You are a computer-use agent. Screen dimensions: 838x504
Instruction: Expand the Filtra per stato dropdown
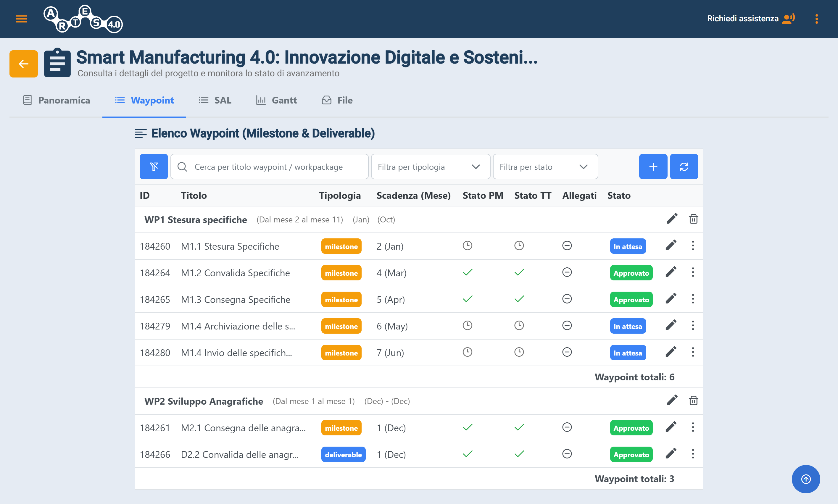(x=545, y=167)
